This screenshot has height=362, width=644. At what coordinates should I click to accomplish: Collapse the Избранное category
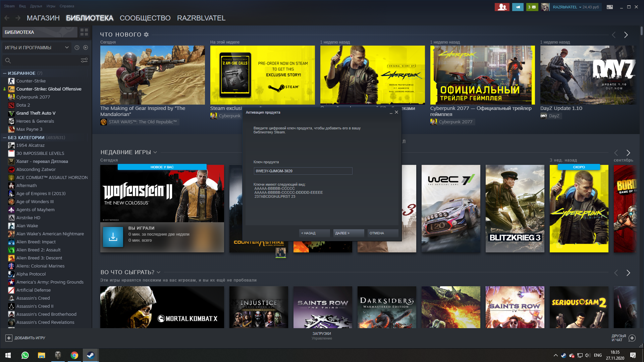(x=5, y=73)
